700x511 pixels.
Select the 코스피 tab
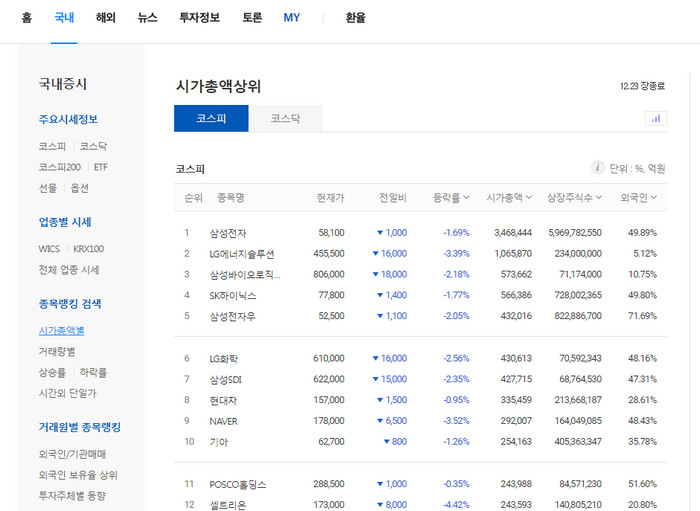pyautogui.click(x=211, y=118)
